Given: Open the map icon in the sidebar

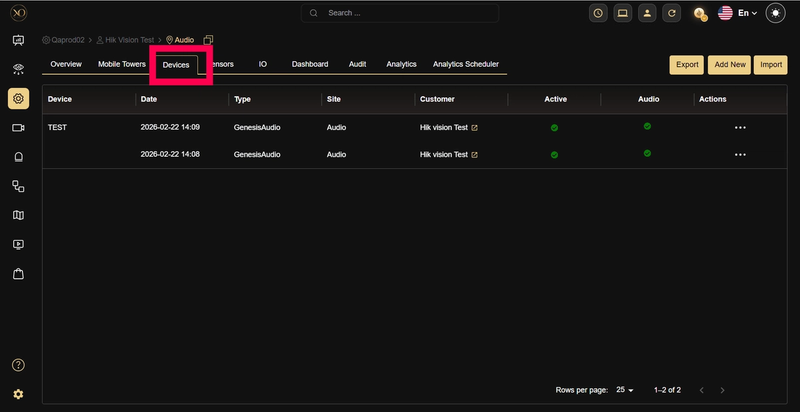Looking at the screenshot, I should click(x=18, y=215).
